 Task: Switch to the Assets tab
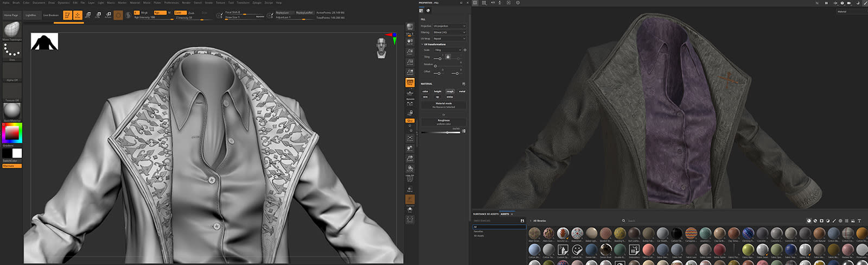[505, 214]
